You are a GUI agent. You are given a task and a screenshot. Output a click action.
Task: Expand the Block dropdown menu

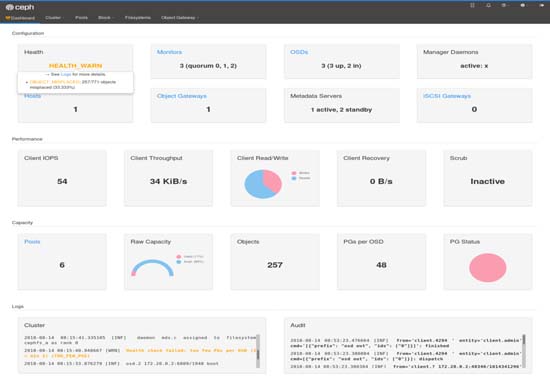click(106, 18)
